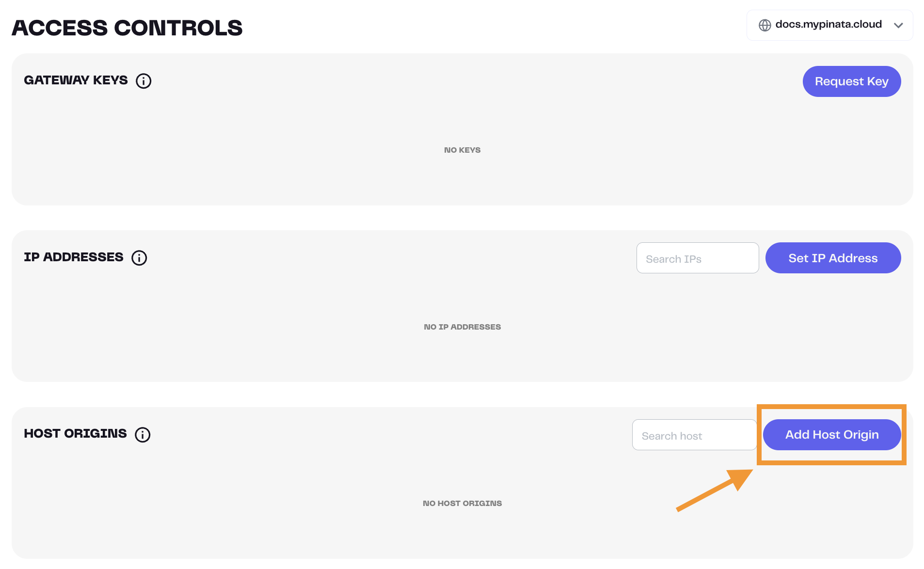Screen dimensions: 924x569
Task: Click the Host Origins section title
Action: click(76, 434)
